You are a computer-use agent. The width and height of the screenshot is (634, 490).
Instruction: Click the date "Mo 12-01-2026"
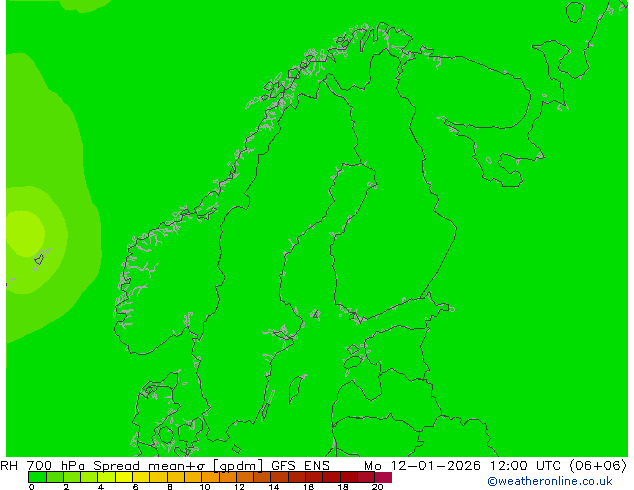click(423, 466)
